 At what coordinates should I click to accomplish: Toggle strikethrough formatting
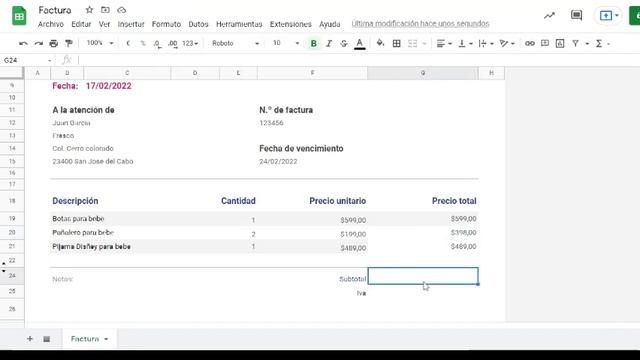click(344, 43)
